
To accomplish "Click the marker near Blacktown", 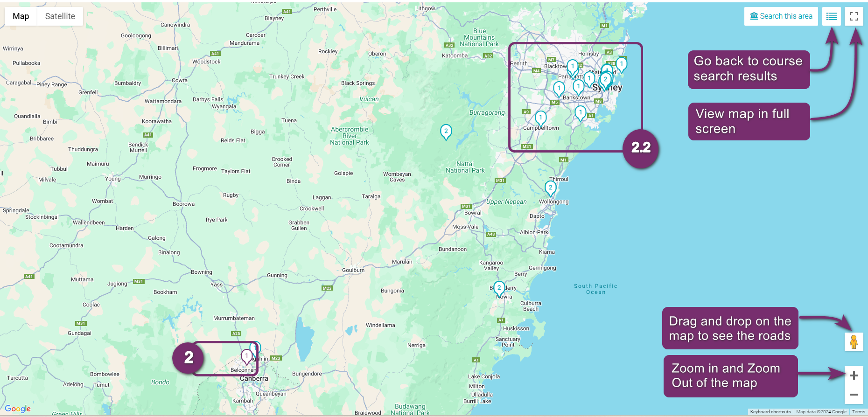I will tap(572, 67).
